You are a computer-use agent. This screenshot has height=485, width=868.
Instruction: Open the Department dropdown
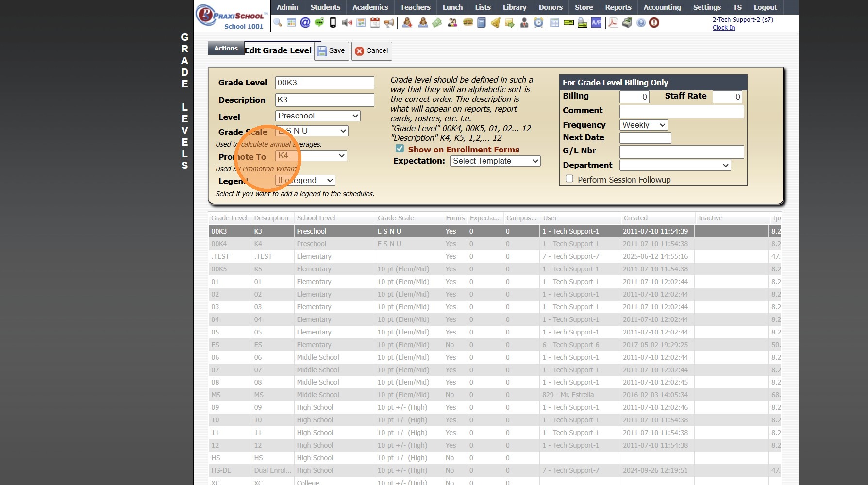[675, 165]
